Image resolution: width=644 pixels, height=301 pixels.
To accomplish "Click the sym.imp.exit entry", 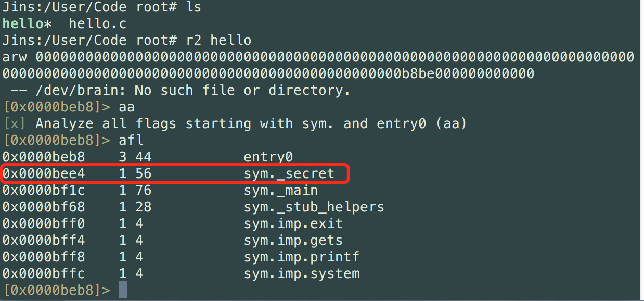I will pyautogui.click(x=293, y=223).
